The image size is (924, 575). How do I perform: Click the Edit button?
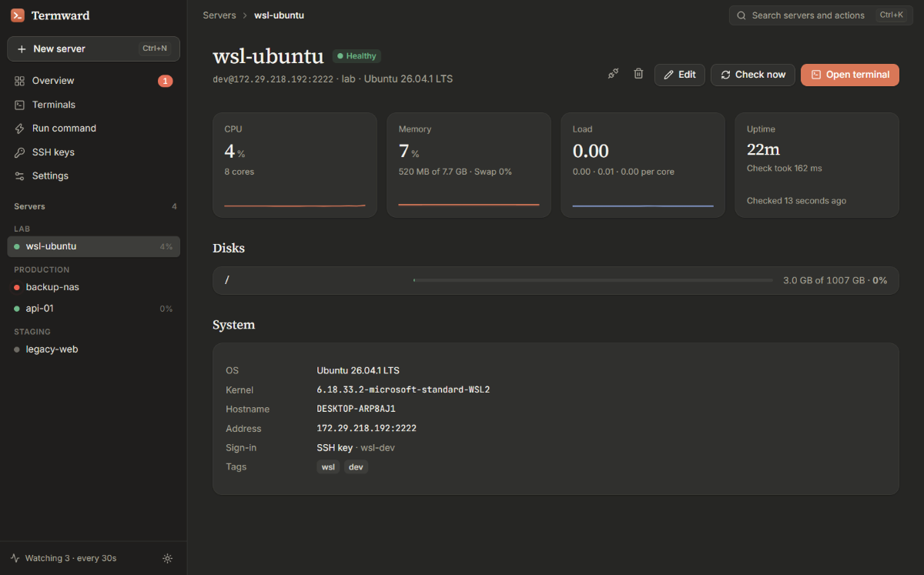[x=679, y=75]
